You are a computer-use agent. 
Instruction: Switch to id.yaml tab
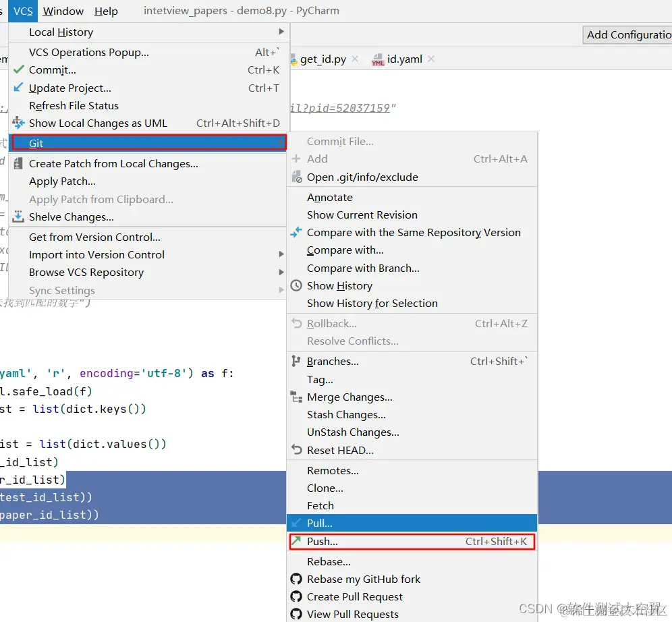[404, 59]
